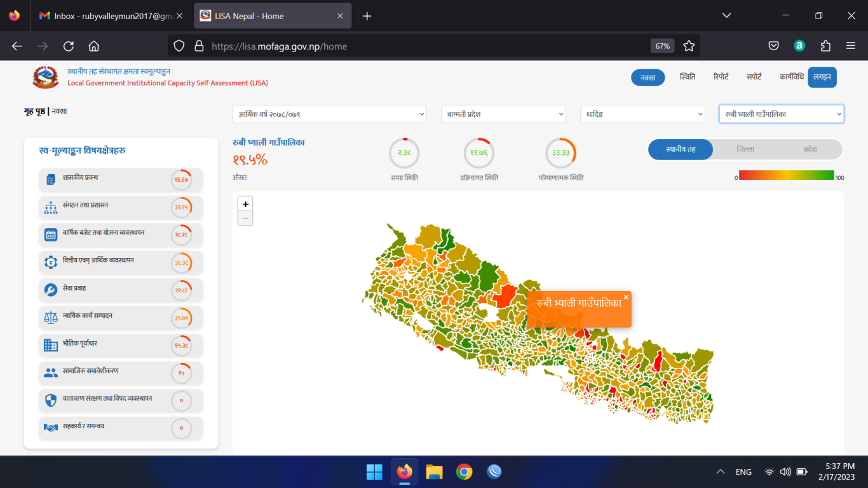Click the न्यायिक कार्य सम्पादन scales icon
This screenshot has height=488, width=868.
click(x=51, y=318)
